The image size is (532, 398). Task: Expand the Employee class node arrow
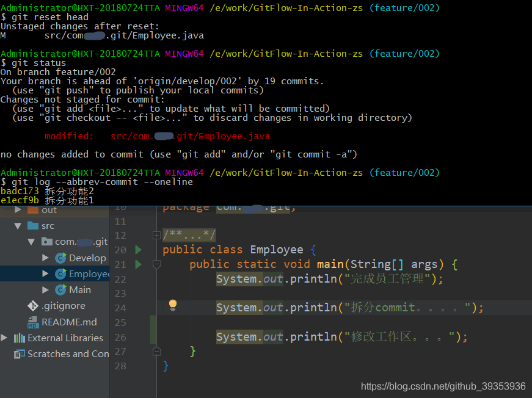[45, 273]
